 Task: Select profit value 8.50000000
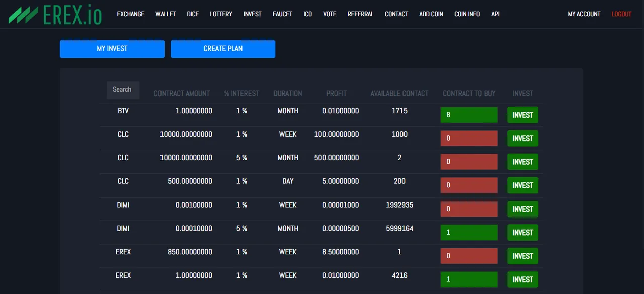[341, 252]
